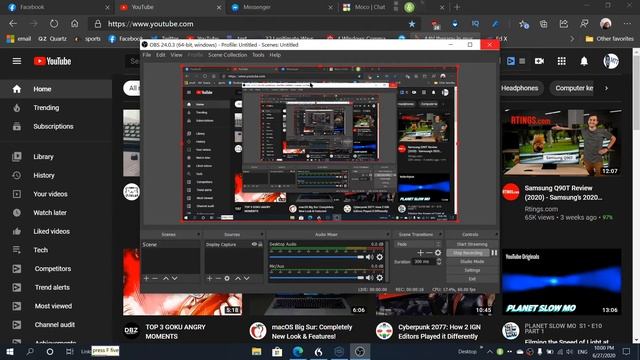
Task: Move source up in the Sources panel
Action: [x=238, y=278]
